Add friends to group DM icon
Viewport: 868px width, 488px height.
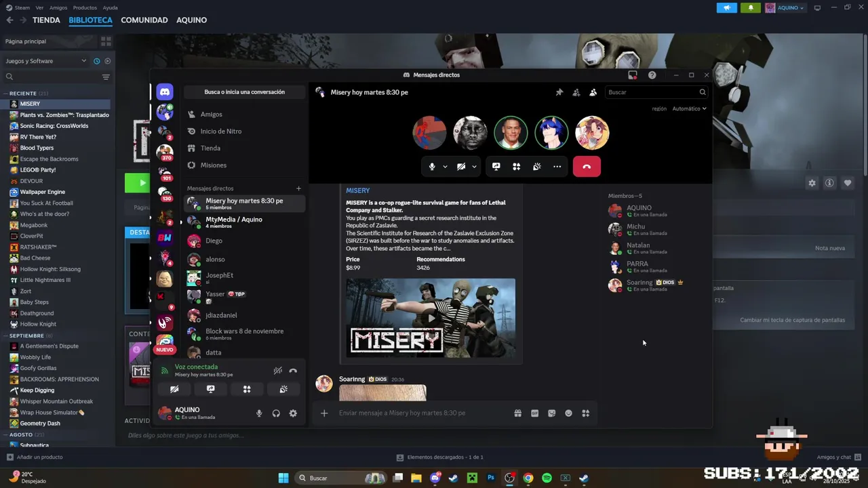[x=576, y=92]
